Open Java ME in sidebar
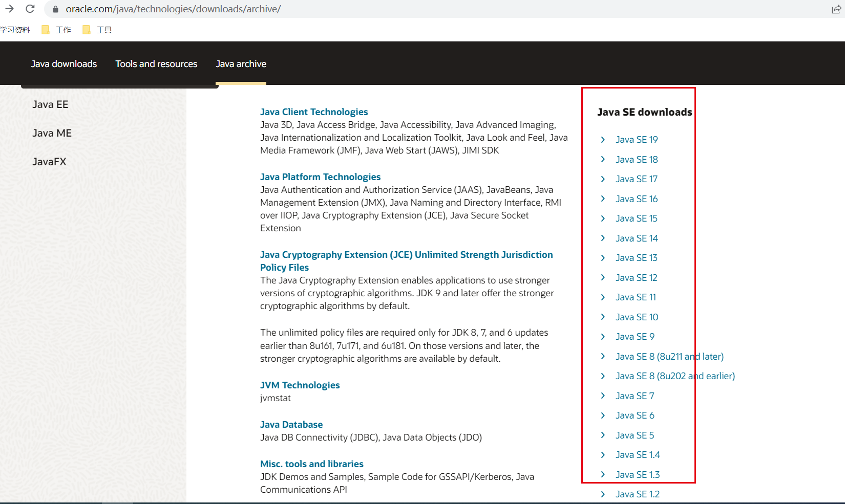 52,133
